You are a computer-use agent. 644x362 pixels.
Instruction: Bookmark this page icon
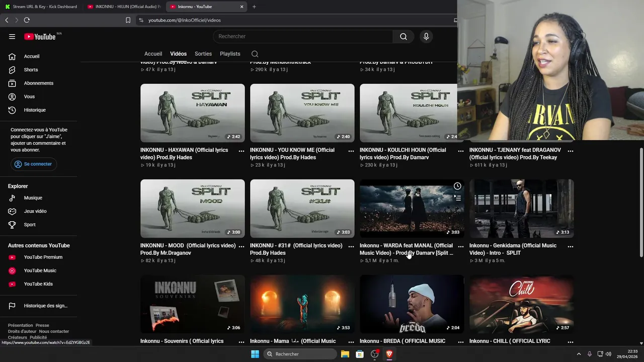click(128, 20)
